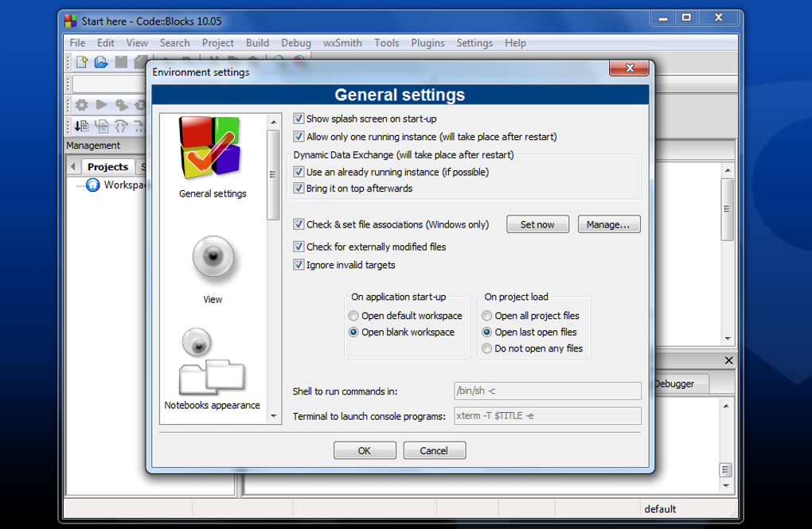Open the Search menu
The image size is (812, 529).
pos(174,43)
